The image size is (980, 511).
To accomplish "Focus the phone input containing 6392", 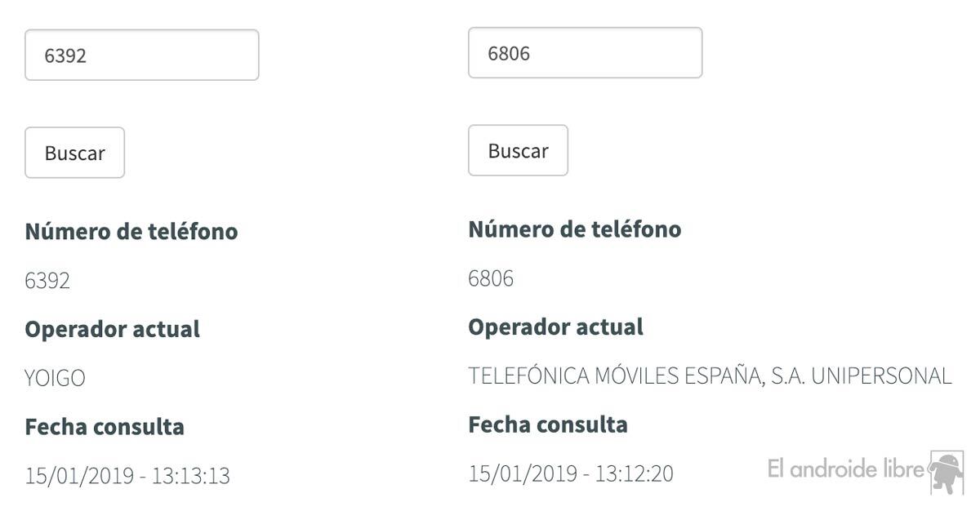I will pos(142,56).
